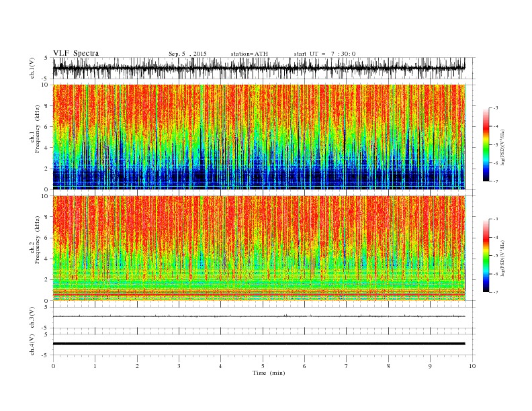
Task: Click the ch.2 color bar log(PSD) unit label
Action: (x=503, y=258)
